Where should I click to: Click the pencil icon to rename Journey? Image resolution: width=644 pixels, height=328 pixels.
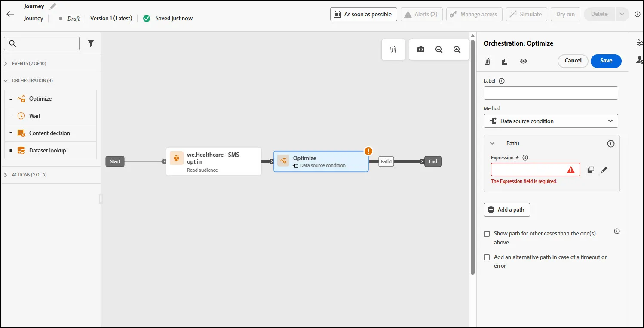pyautogui.click(x=53, y=6)
